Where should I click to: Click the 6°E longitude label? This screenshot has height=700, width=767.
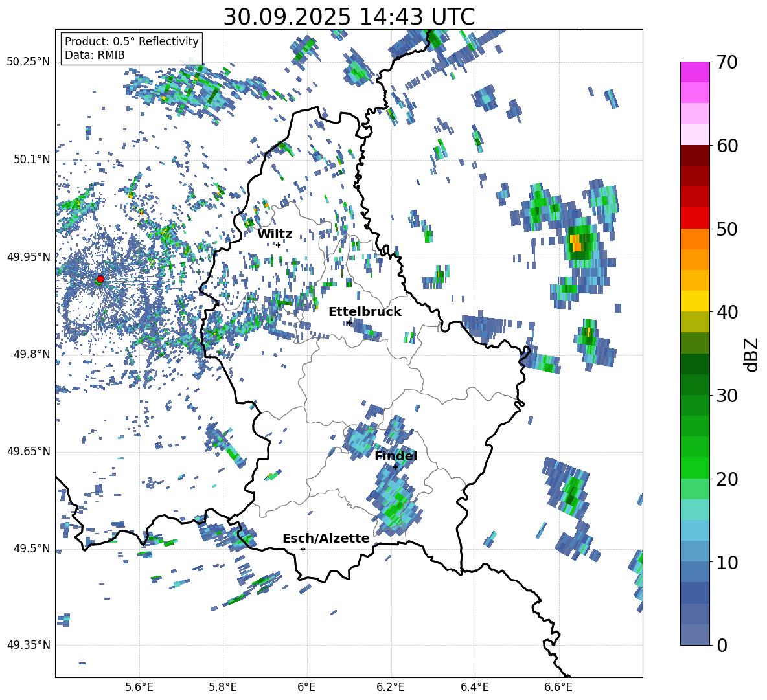(x=306, y=687)
